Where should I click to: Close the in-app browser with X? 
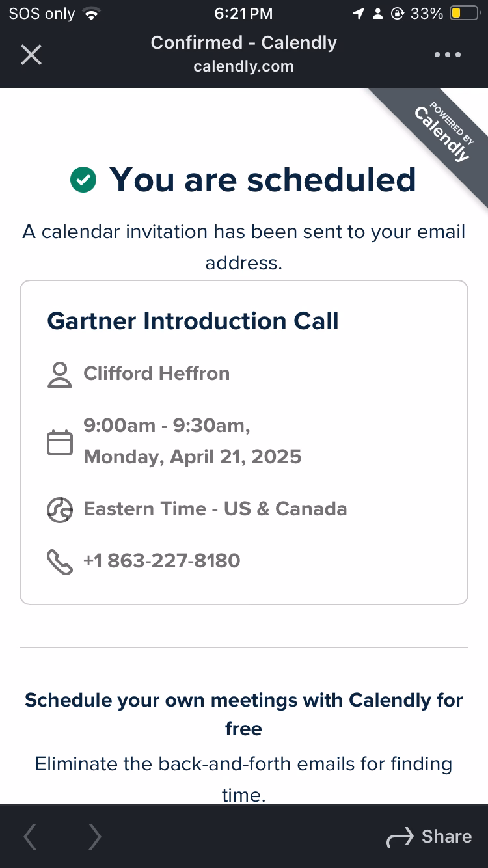31,55
